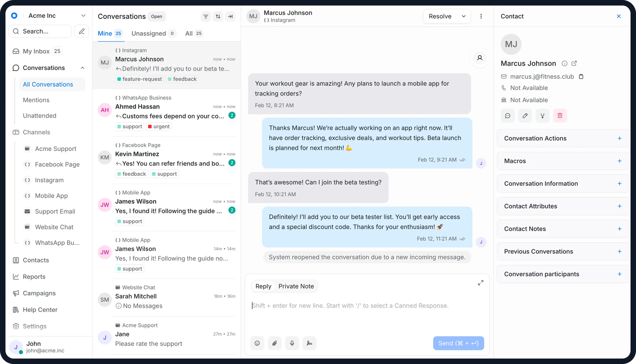The image size is (636, 364).
Task: Edit contact details with the pencil icon
Action: (x=525, y=115)
